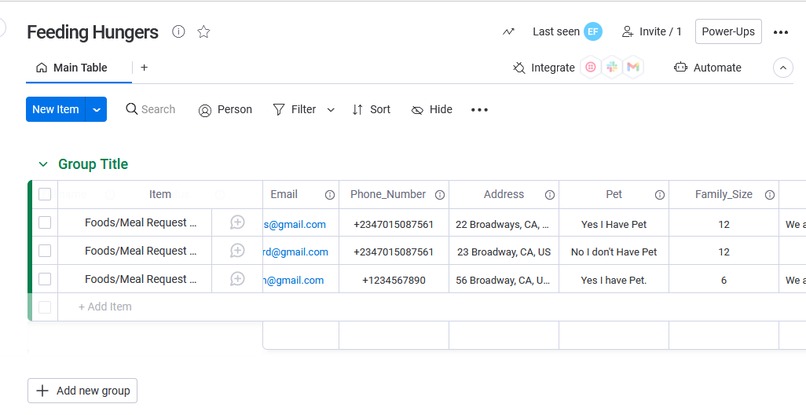806x415 pixels.
Task: Click the New Item button
Action: tap(56, 110)
